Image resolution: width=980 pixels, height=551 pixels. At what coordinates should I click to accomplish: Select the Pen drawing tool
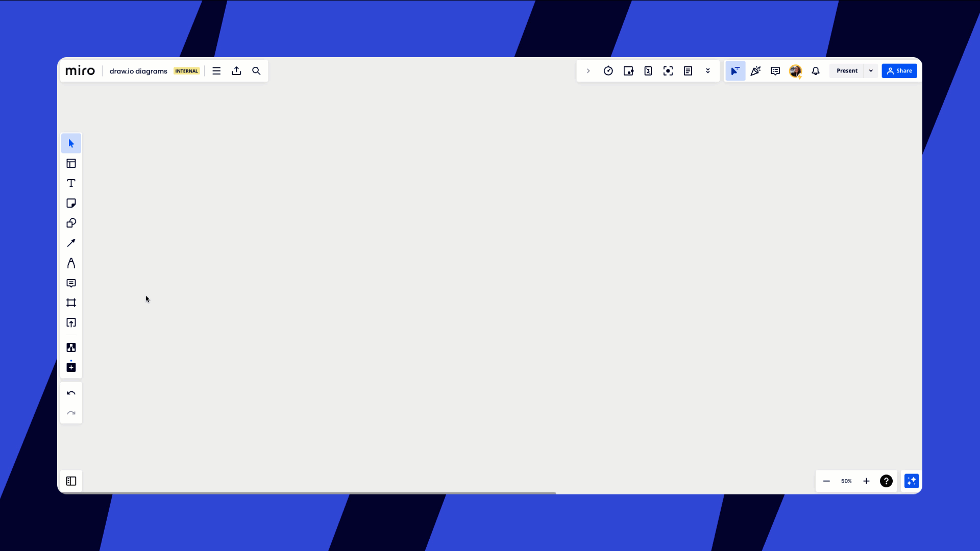(71, 263)
